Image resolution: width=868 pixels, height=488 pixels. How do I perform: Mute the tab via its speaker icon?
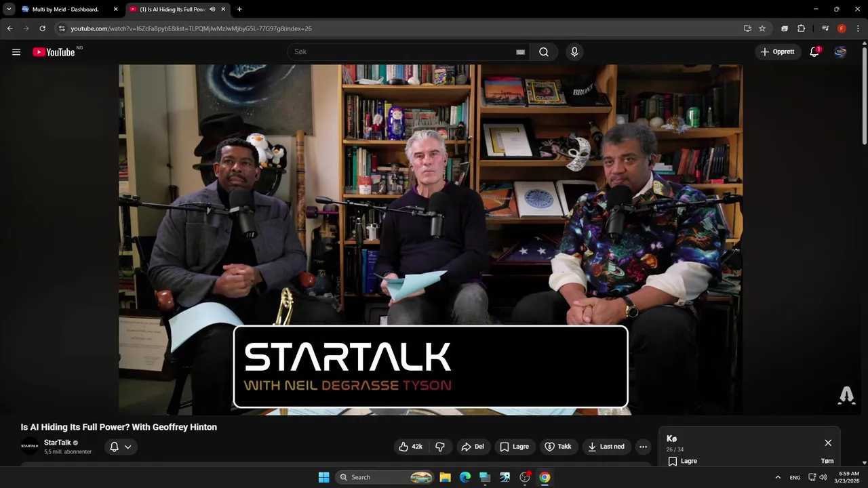[212, 9]
